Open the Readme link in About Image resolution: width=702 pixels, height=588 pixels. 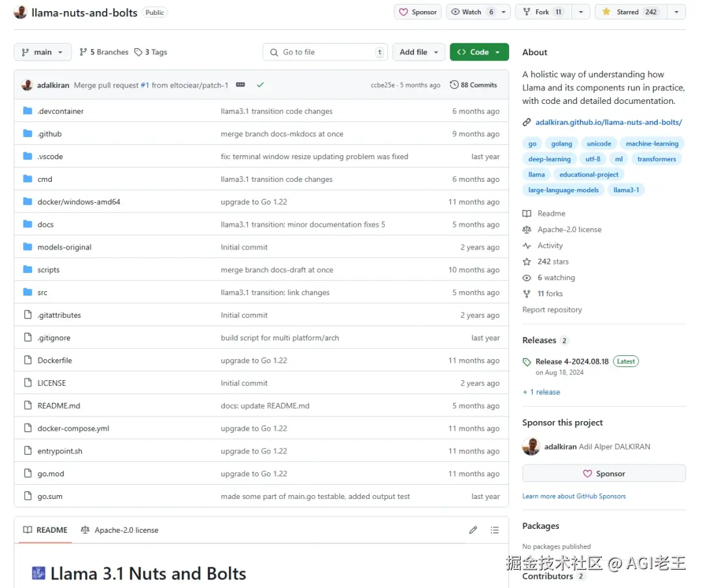pyautogui.click(x=551, y=214)
